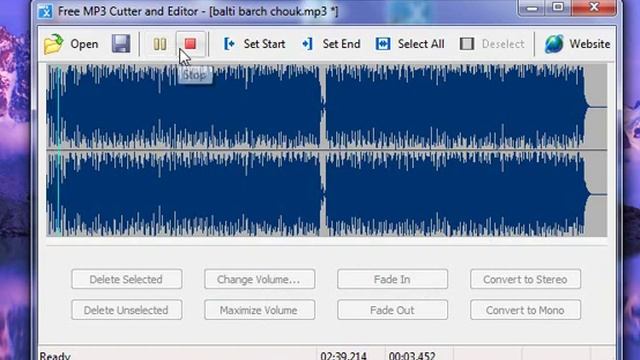
Task: Click the Set Start text label
Action: click(x=264, y=44)
